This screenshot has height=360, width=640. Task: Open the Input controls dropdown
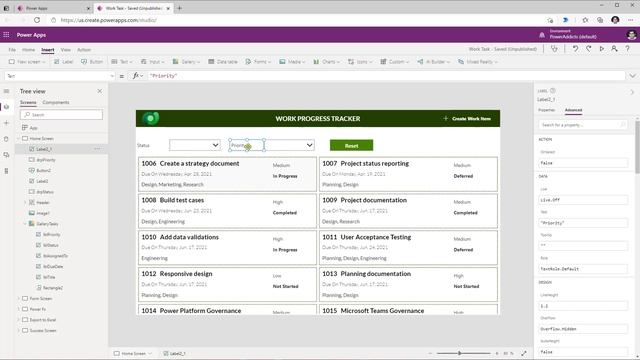[x=153, y=62]
